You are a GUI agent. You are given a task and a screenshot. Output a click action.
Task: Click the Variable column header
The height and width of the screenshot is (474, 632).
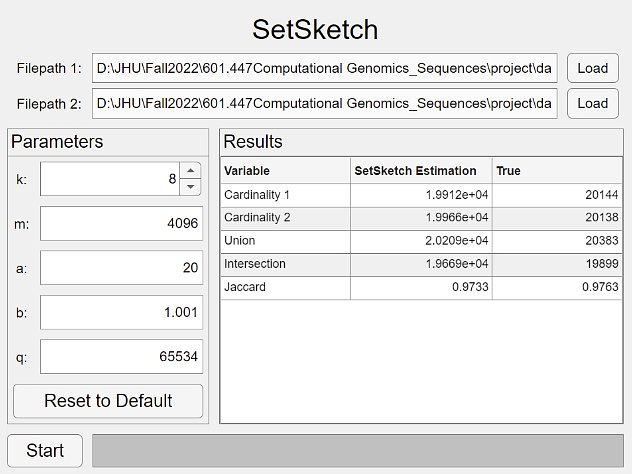pos(285,171)
